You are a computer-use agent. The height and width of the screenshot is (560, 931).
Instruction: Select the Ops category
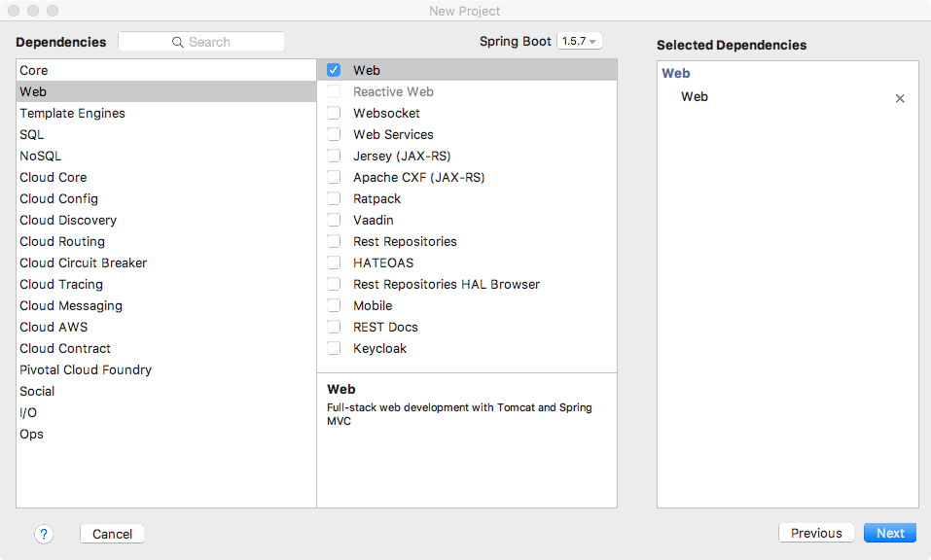click(x=32, y=434)
